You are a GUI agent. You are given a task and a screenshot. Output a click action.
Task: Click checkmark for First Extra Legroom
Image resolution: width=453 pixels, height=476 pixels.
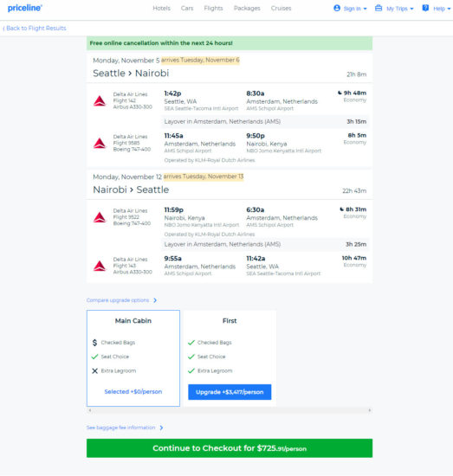[191, 370]
